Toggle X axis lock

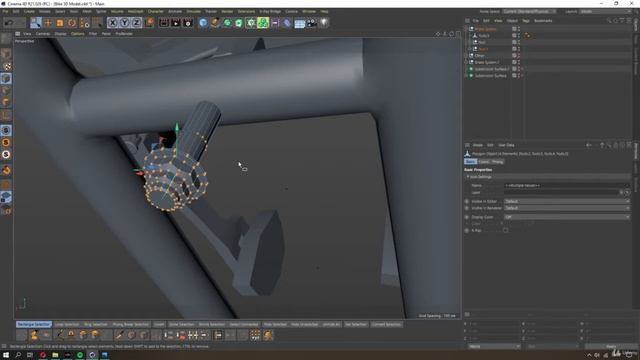coord(113,23)
